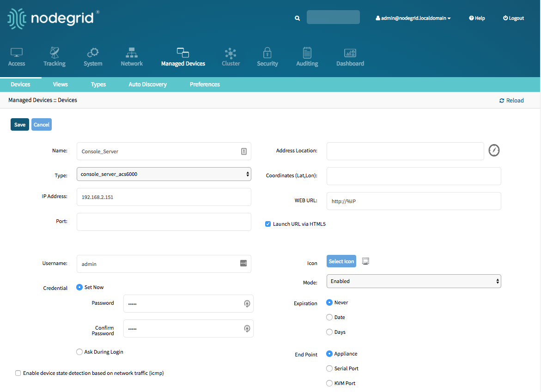This screenshot has width=541, height=392.
Task: Focus the Address Location field
Action: (406, 151)
